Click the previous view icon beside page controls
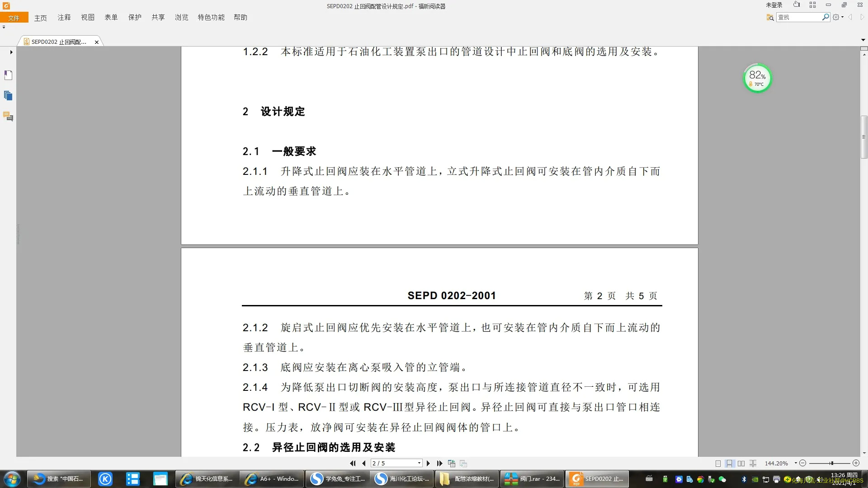The height and width of the screenshot is (488, 868). point(451,464)
